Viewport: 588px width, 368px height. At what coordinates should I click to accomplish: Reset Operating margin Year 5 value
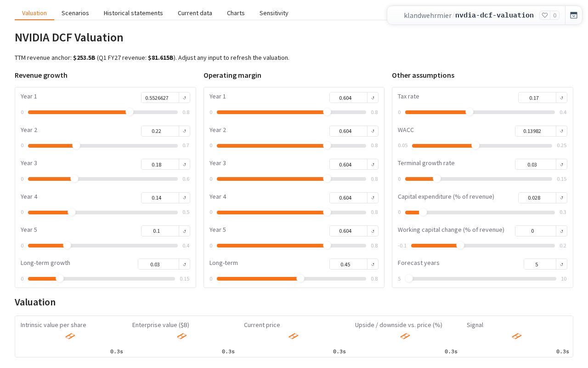click(x=373, y=231)
